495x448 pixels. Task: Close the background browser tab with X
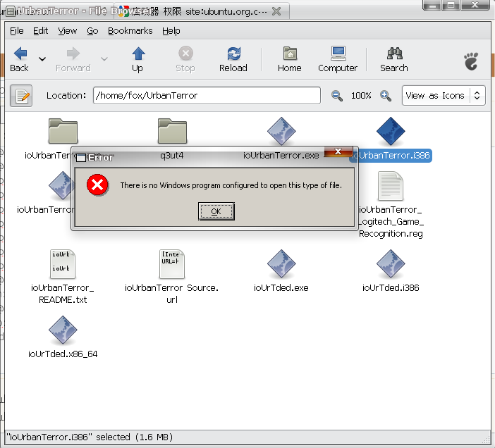click(x=276, y=12)
